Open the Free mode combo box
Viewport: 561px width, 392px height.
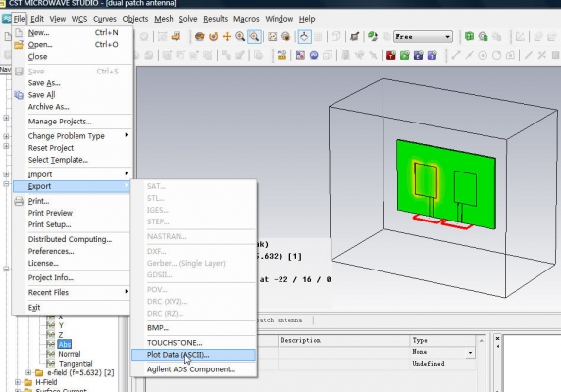pos(423,37)
